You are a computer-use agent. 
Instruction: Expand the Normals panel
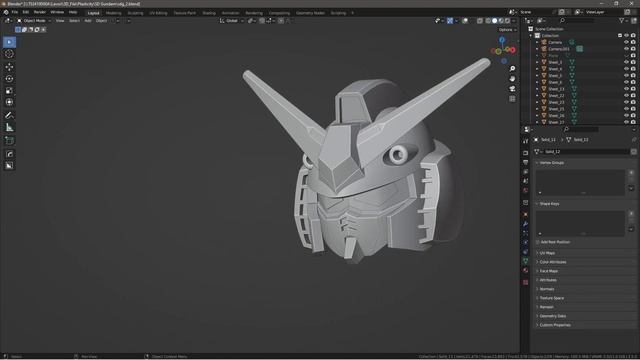point(546,289)
